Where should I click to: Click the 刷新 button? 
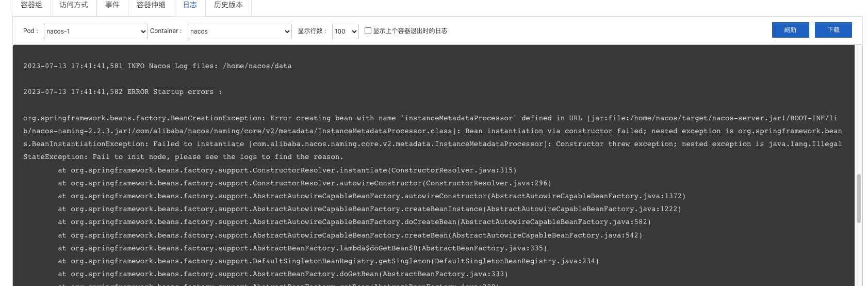point(790,30)
